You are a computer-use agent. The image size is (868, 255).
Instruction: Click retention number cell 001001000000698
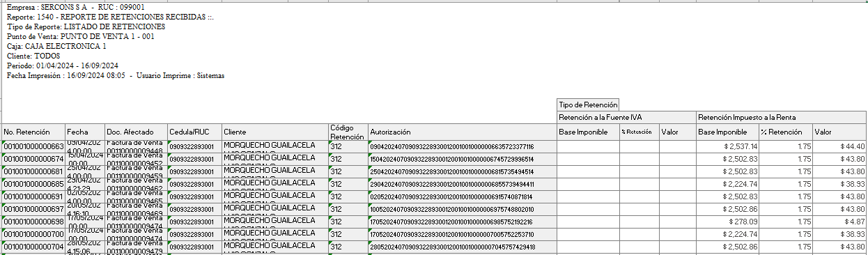coord(33,222)
